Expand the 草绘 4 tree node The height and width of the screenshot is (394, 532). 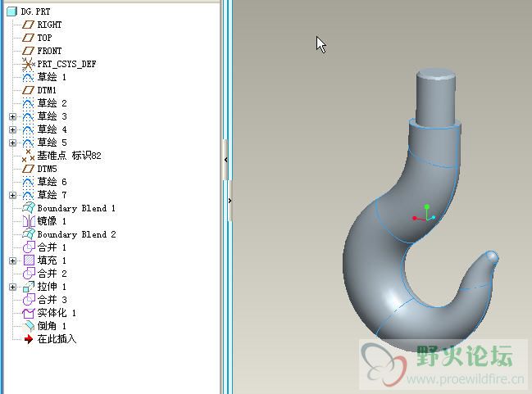pyautogui.click(x=12, y=129)
